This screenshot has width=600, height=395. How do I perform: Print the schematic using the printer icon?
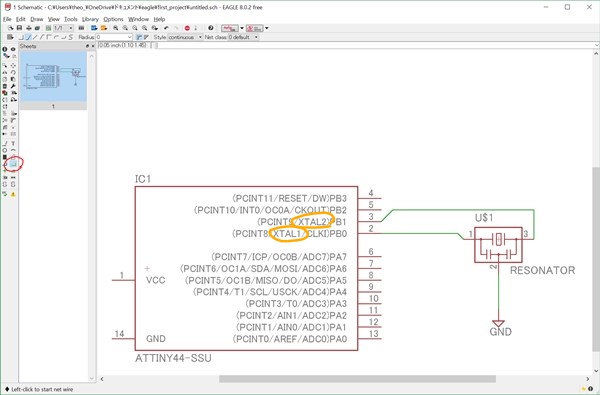click(29, 28)
